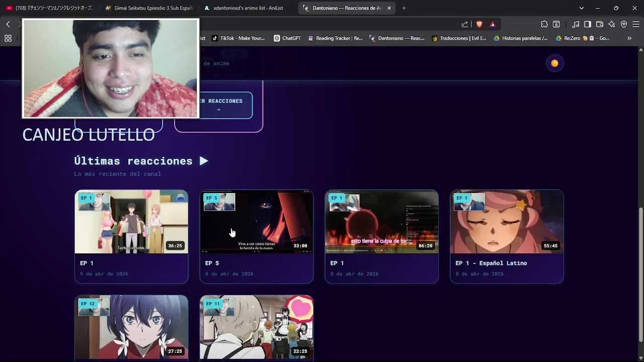This screenshot has width=644, height=362.
Task: Open Brave Shields lion icon
Action: [479, 24]
